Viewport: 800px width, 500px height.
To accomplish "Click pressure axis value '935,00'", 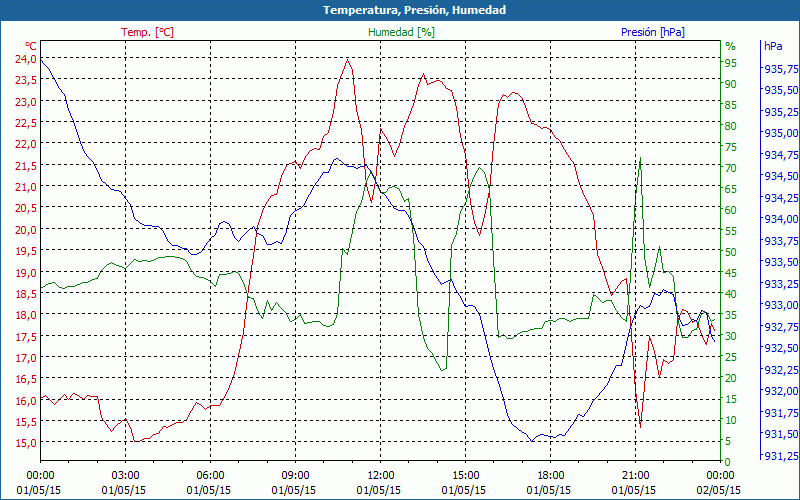I will point(781,133).
